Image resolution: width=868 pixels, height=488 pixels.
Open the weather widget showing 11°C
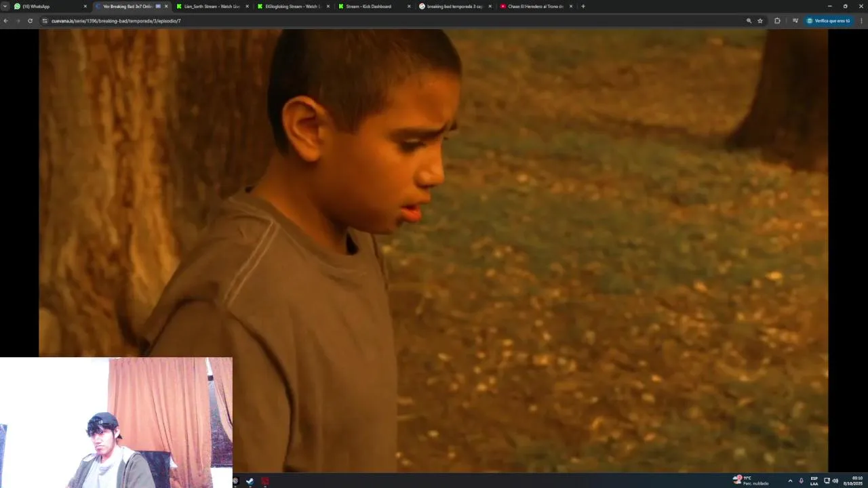[751, 481]
